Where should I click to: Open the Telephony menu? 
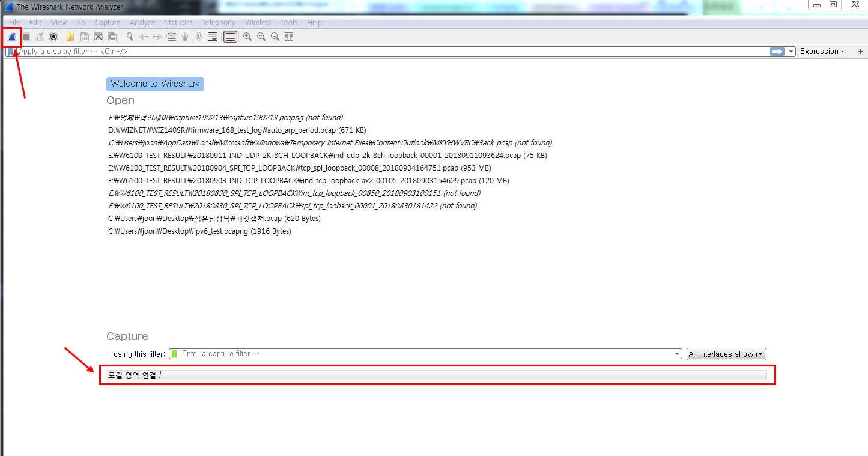tap(219, 23)
